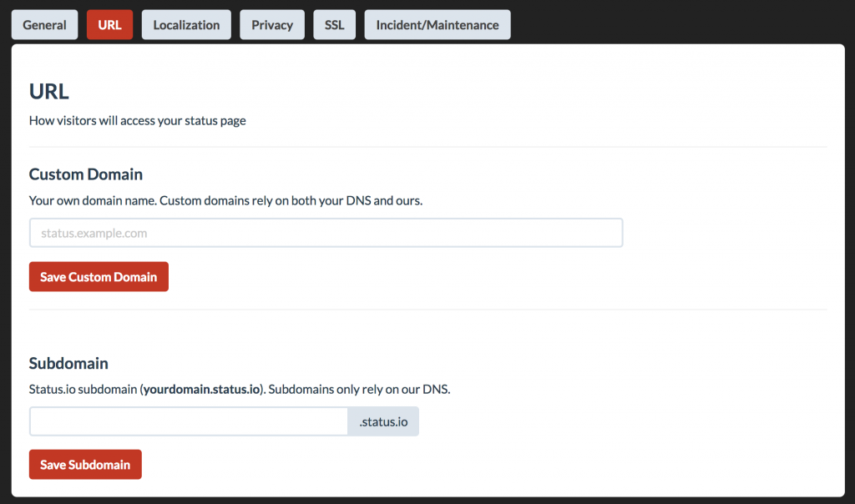855x504 pixels.
Task: Click the URL page heading
Action: tap(48, 92)
